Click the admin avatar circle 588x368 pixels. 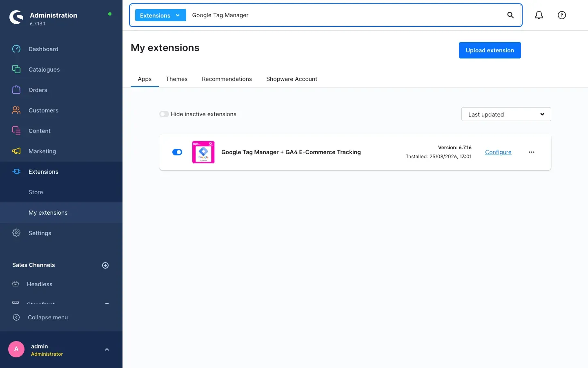(16, 349)
